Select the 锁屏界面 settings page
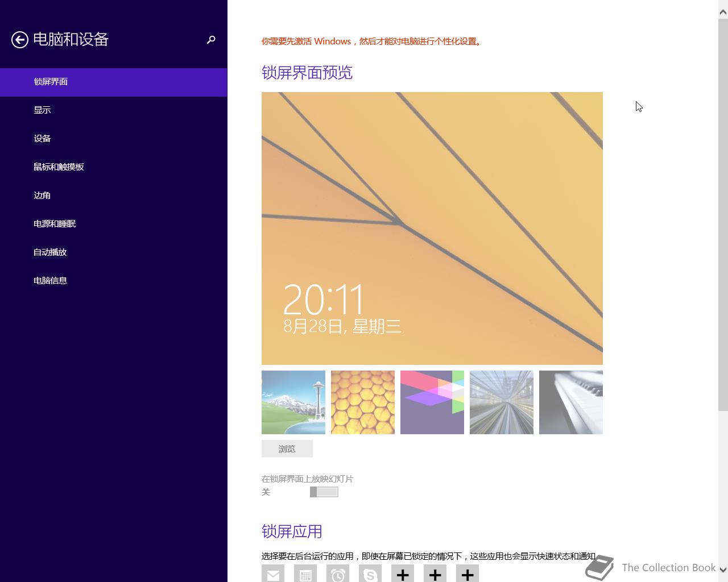Viewport: 728px width, 582px height. [113, 82]
